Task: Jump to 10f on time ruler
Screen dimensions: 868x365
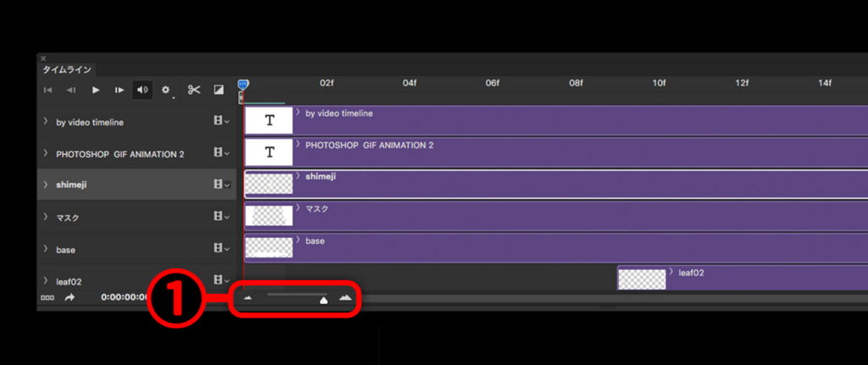Action: pos(659,83)
